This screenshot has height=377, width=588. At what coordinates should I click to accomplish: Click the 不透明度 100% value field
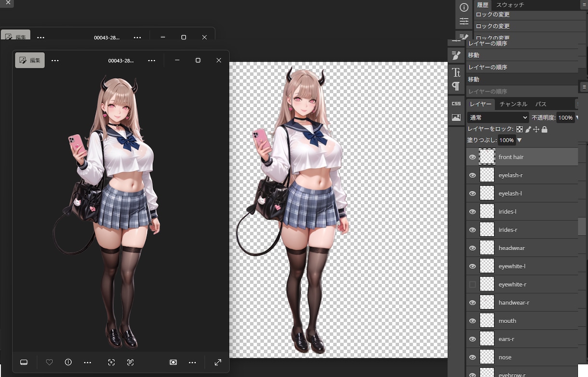pyautogui.click(x=565, y=118)
